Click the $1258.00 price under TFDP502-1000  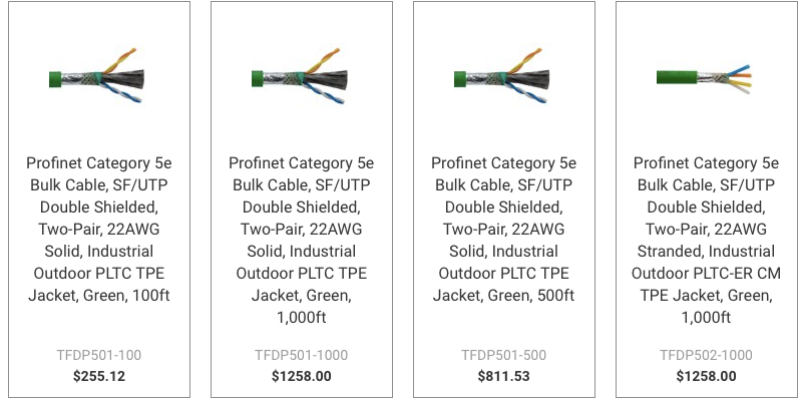pyautogui.click(x=704, y=376)
